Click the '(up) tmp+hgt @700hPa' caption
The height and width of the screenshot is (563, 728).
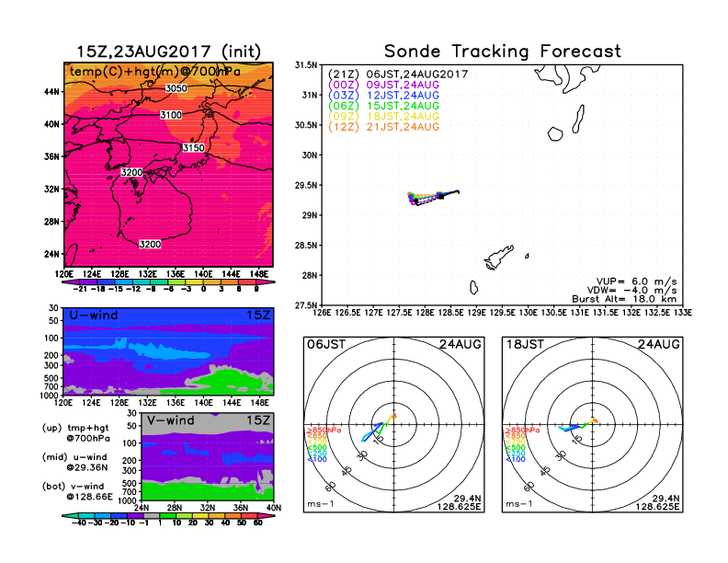coord(76,433)
